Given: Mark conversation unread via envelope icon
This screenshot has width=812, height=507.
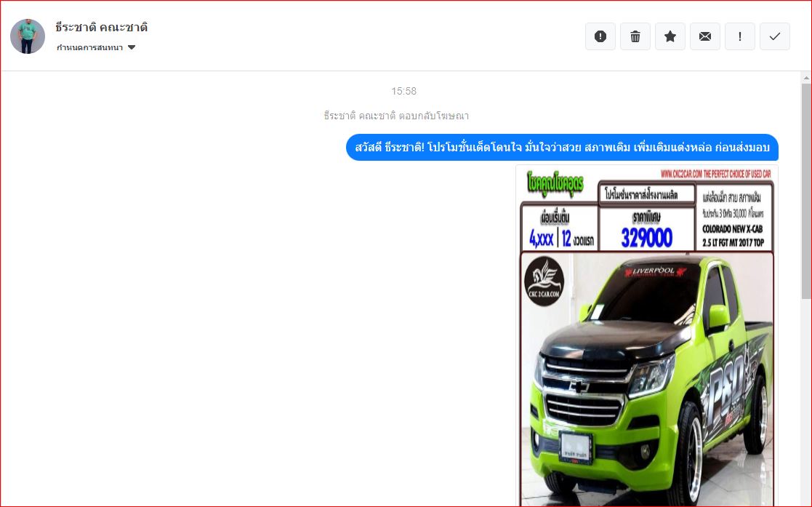Looking at the screenshot, I should tap(705, 36).
